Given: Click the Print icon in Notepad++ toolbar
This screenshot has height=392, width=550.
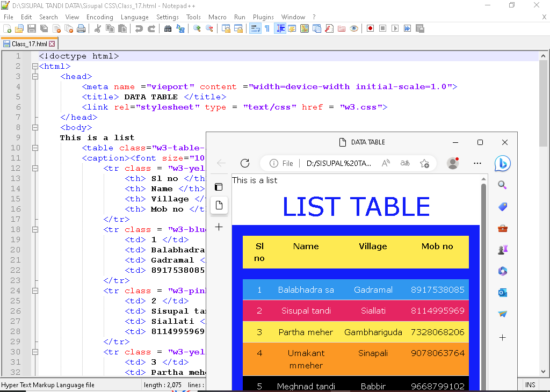Looking at the screenshot, I should coord(81,28).
